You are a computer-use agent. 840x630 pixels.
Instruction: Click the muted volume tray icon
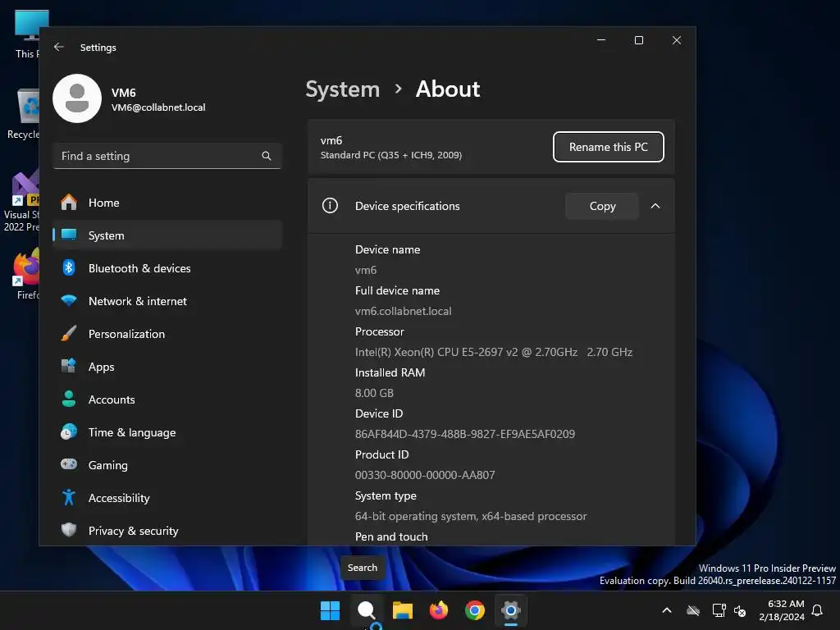[x=740, y=610]
